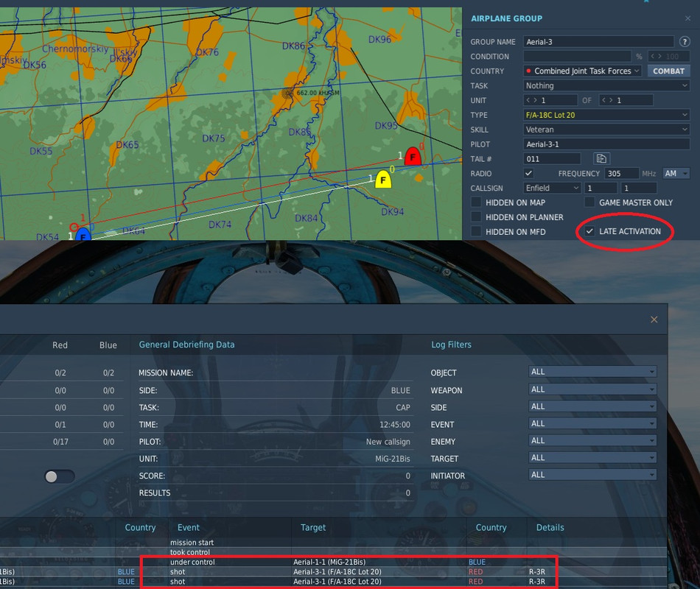Open the Callsign Enfield dropdown

[551, 188]
